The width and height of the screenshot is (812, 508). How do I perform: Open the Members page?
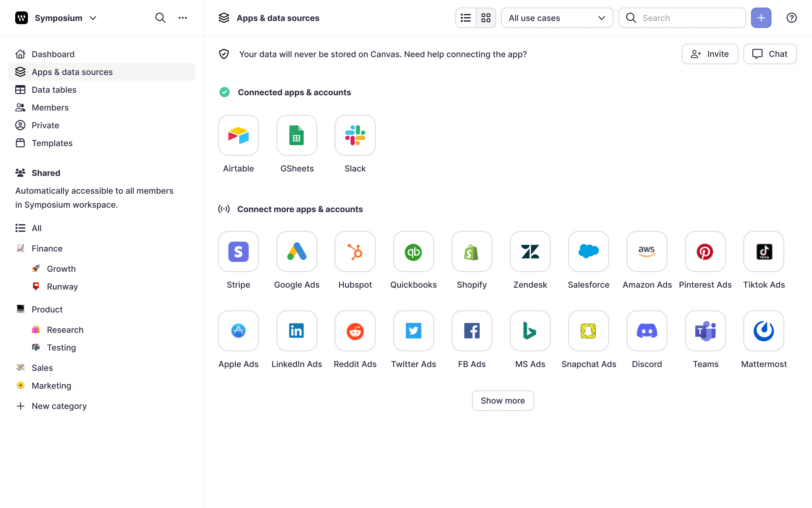pyautogui.click(x=101, y=107)
